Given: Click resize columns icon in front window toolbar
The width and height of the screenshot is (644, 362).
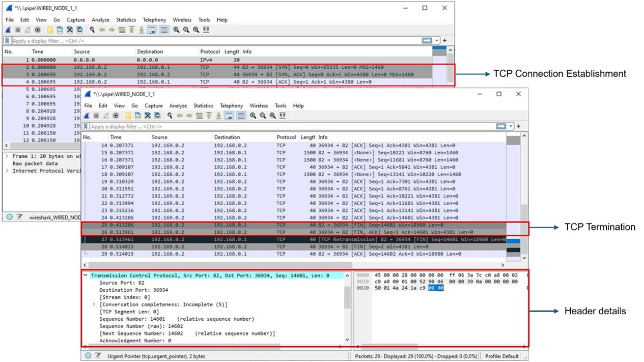Looking at the screenshot, I should [283, 116].
